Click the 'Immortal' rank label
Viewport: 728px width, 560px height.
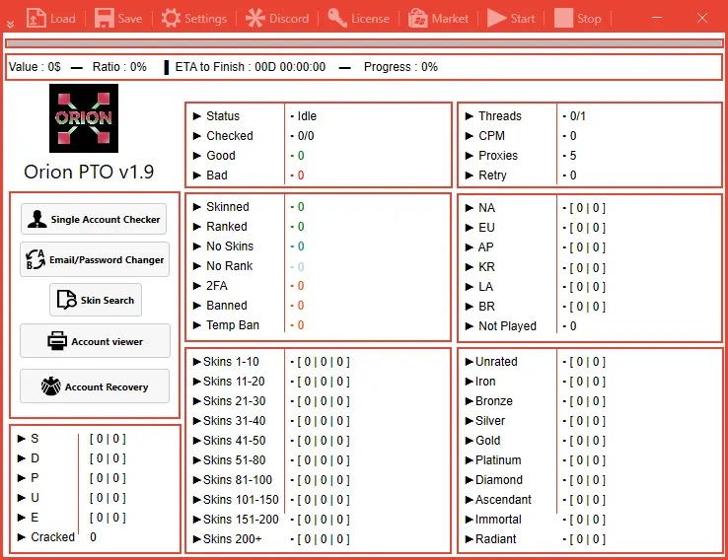(498, 520)
